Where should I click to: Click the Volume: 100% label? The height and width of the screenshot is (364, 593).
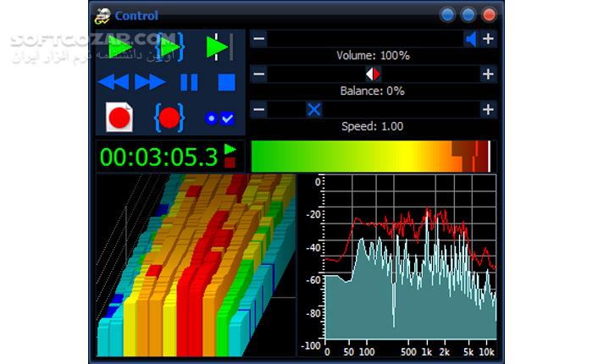coord(374,56)
